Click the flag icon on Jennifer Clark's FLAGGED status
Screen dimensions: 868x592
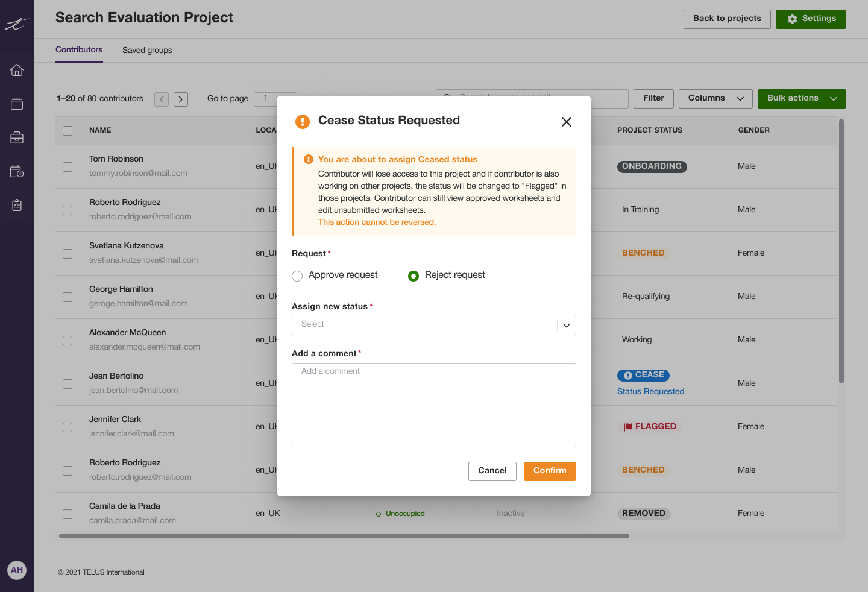click(627, 426)
